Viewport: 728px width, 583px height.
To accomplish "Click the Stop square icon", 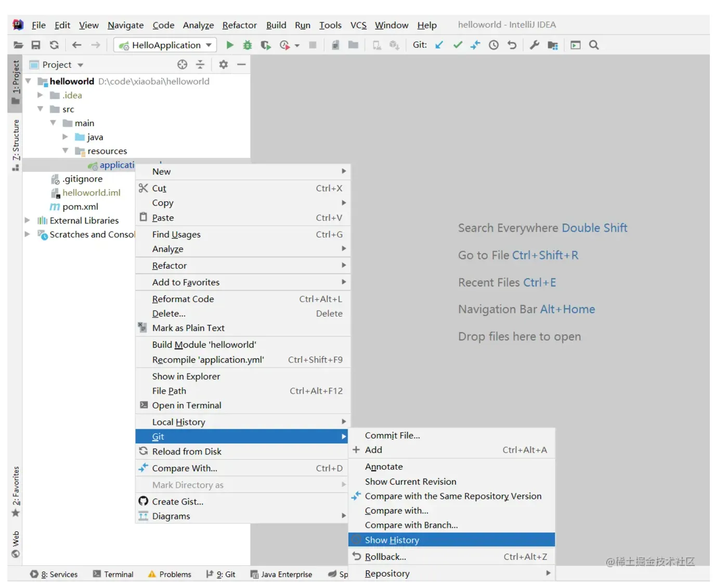I will pyautogui.click(x=313, y=45).
